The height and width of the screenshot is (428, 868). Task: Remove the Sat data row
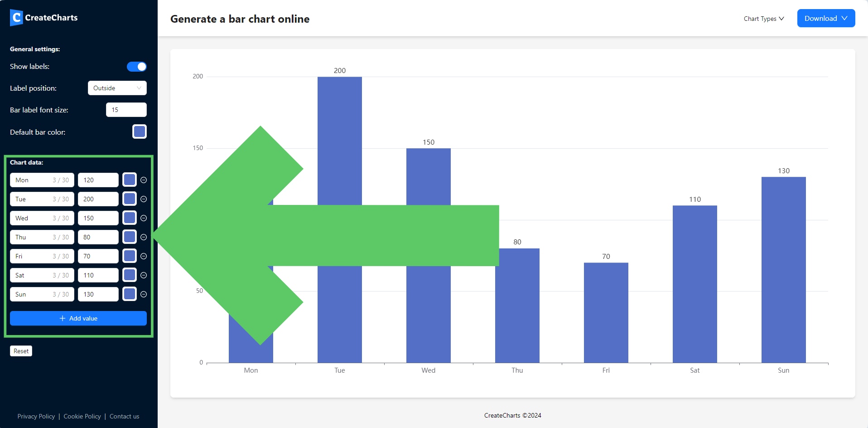tap(144, 275)
